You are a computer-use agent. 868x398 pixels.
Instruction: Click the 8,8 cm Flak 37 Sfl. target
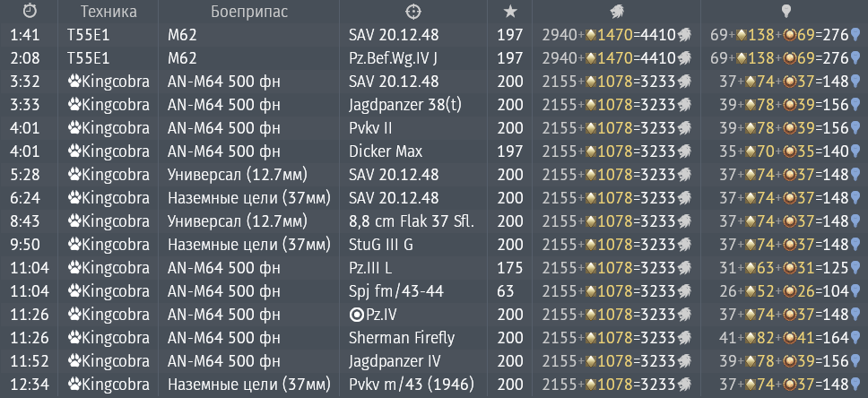pyautogui.click(x=412, y=221)
